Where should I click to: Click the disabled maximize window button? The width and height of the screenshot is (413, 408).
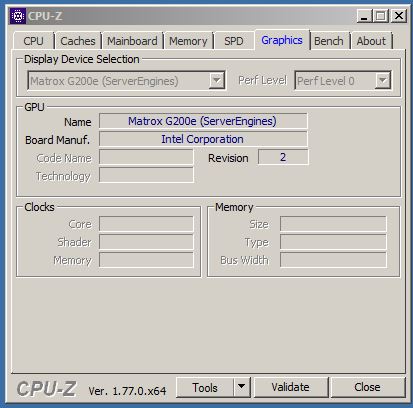pyautogui.click(x=380, y=16)
